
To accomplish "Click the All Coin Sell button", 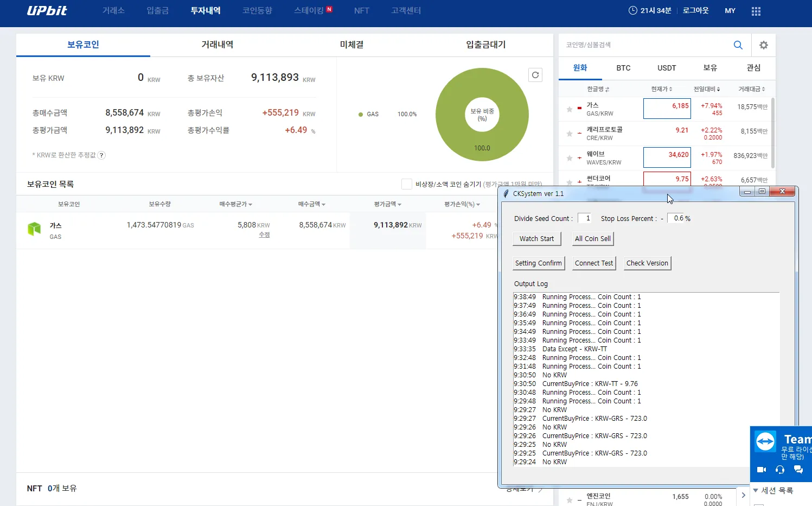I will 592,239.
